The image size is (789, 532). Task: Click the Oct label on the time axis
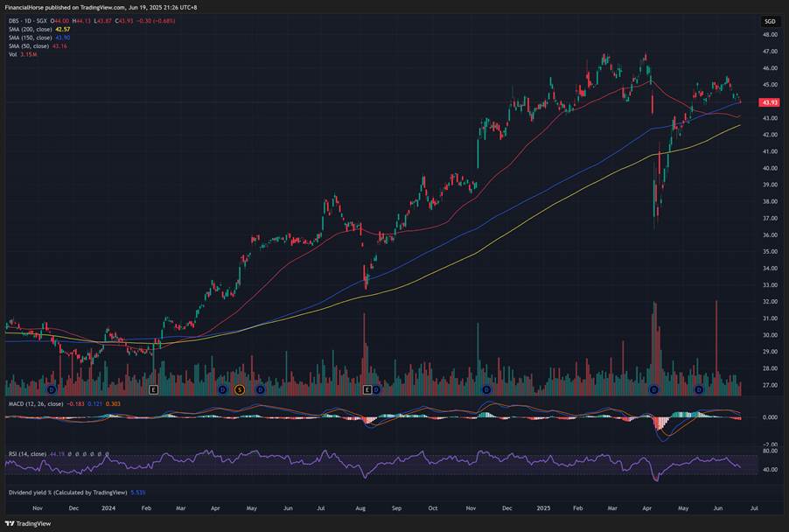point(433,508)
